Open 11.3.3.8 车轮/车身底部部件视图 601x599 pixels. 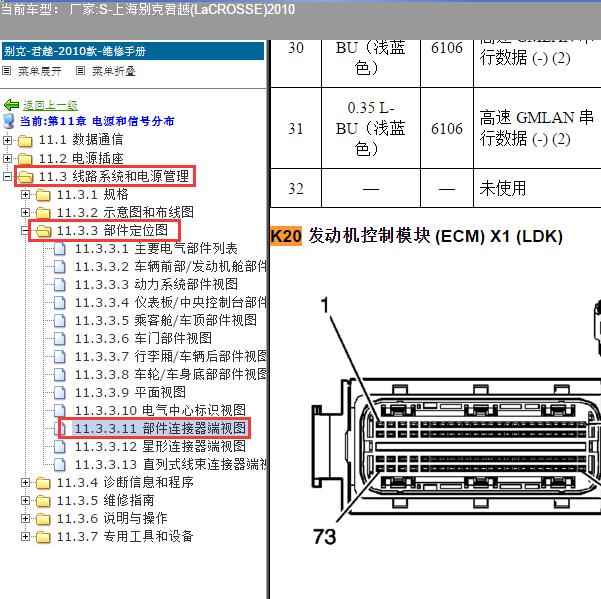point(171,374)
